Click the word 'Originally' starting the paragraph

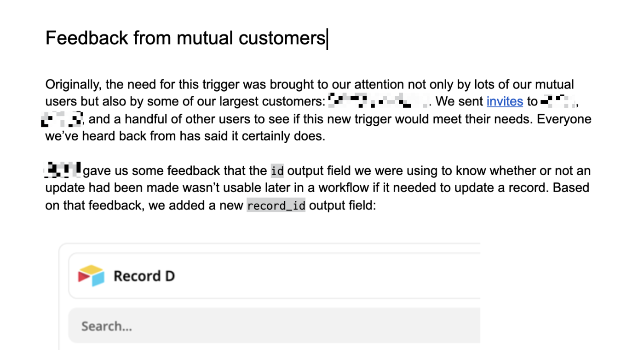coord(73,85)
